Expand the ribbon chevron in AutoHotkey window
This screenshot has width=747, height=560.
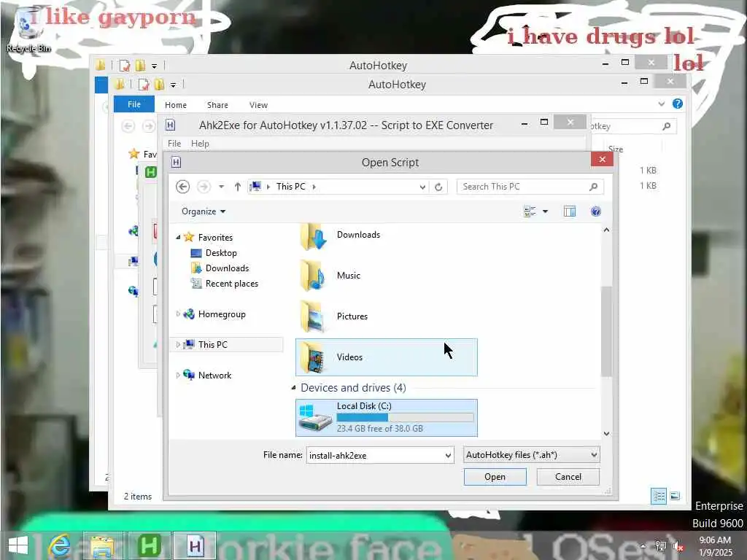pyautogui.click(x=661, y=104)
